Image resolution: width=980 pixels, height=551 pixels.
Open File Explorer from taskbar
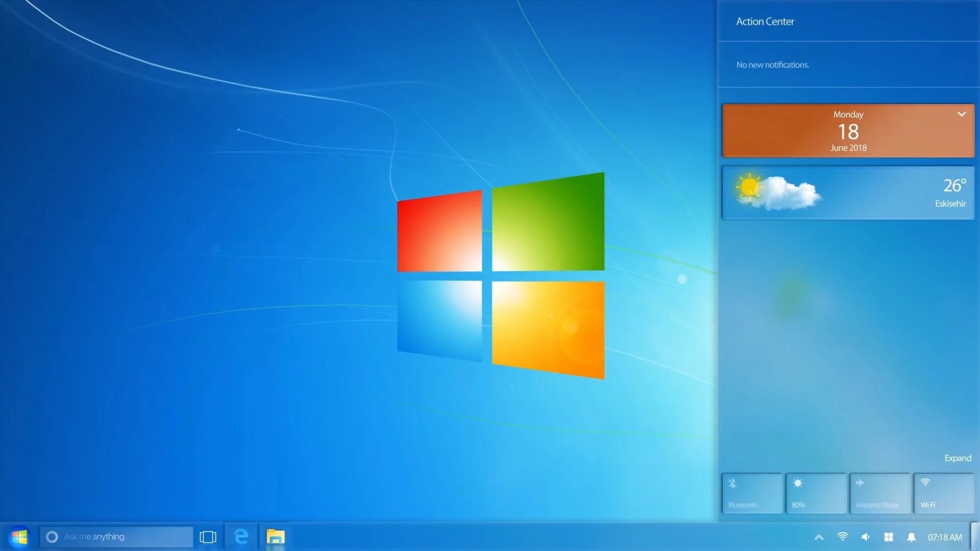pos(276,537)
